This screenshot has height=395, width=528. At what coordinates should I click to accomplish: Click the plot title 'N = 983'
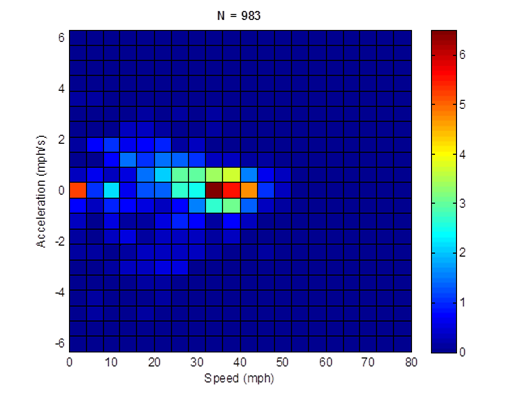[x=239, y=16]
